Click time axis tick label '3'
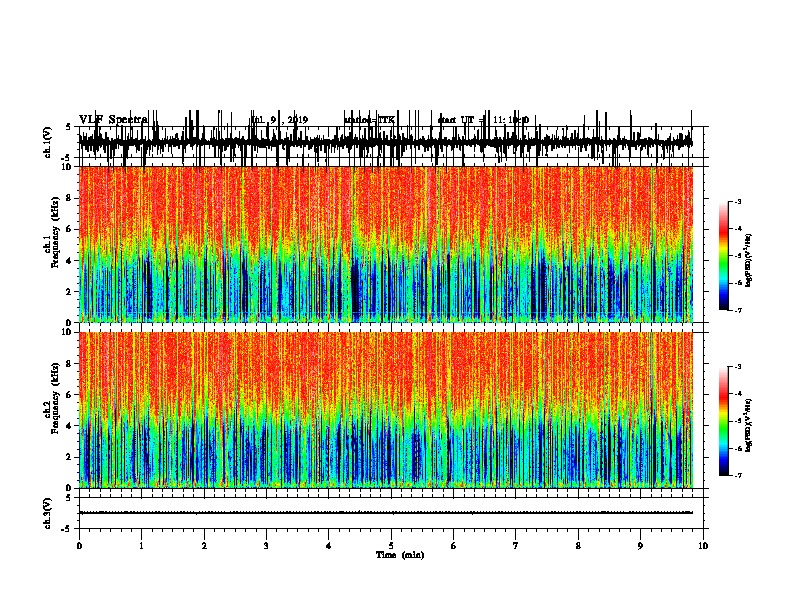The image size is (792, 612). coord(266,546)
